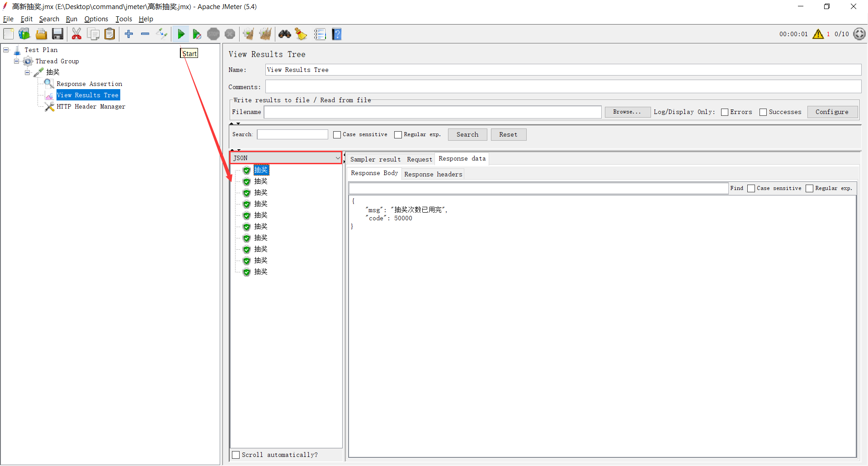Toggle Case sensitive next to Find
Viewport: 868px width, 466px height.
[x=751, y=188]
